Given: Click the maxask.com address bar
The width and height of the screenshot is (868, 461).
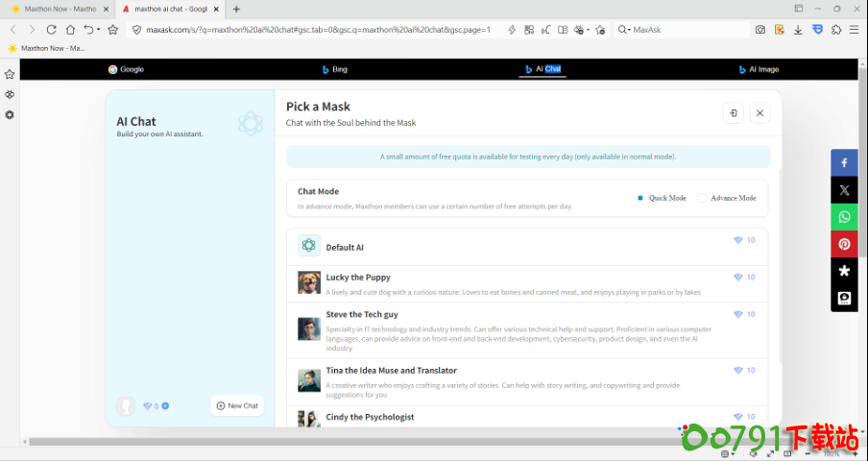Looking at the screenshot, I should coord(317,30).
